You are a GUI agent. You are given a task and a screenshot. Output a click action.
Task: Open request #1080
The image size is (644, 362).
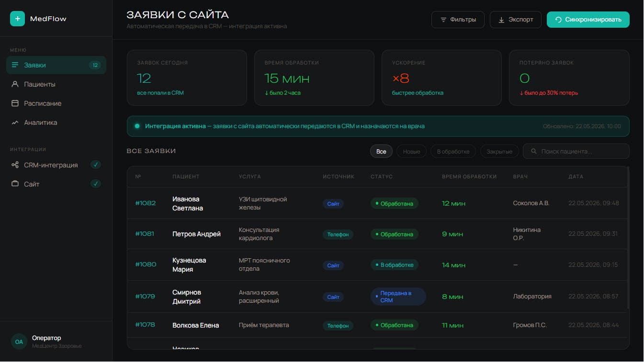tap(146, 264)
